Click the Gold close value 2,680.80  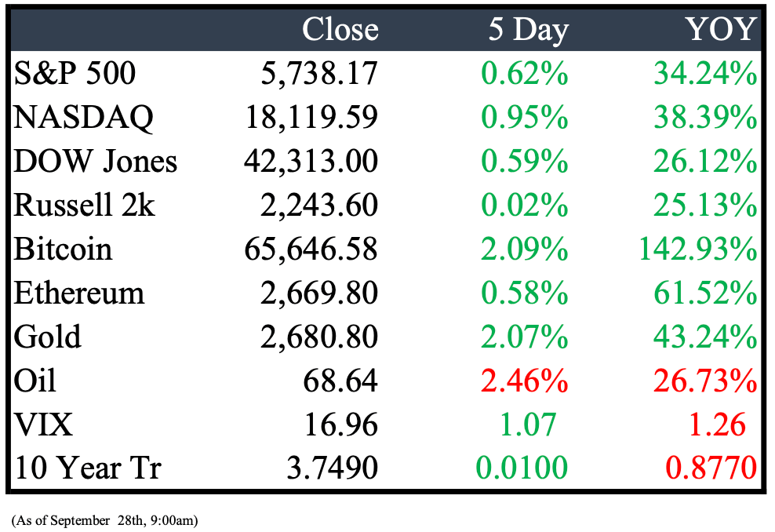[x=319, y=337]
